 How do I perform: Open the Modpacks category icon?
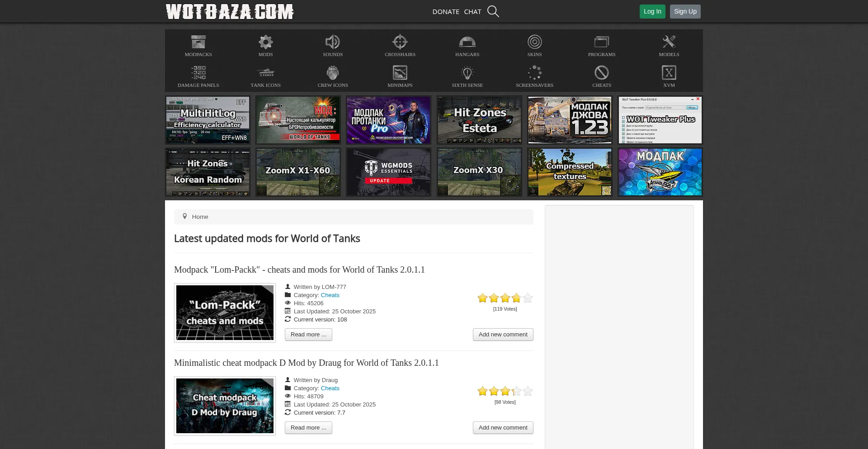pos(198,43)
